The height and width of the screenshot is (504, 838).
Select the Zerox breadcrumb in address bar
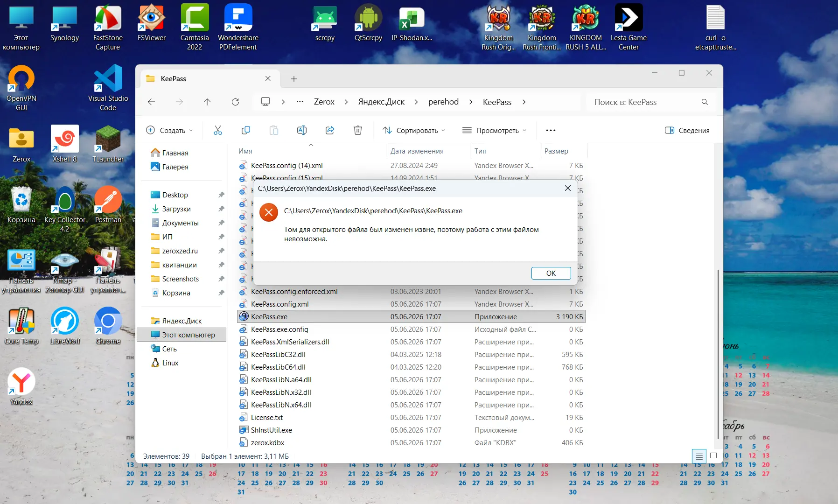click(324, 102)
